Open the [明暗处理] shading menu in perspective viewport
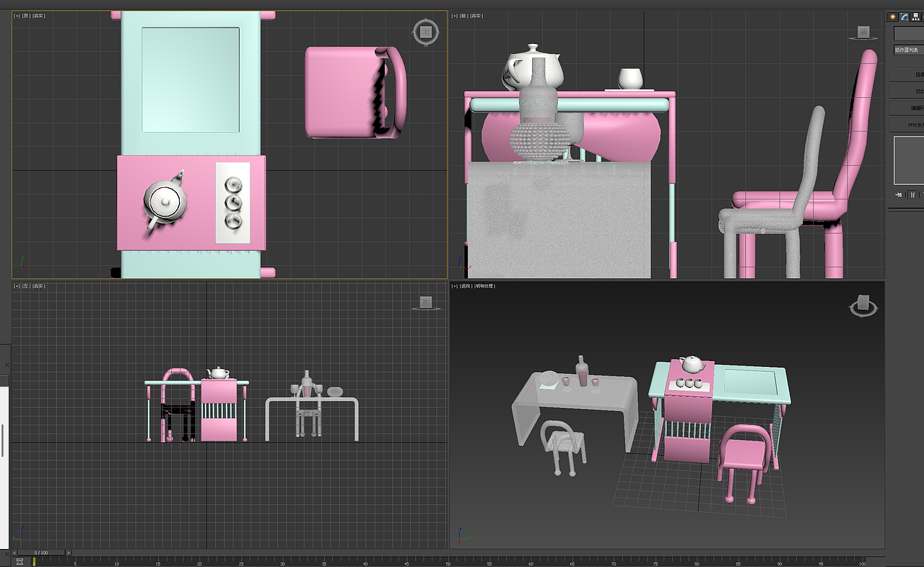 pos(485,286)
